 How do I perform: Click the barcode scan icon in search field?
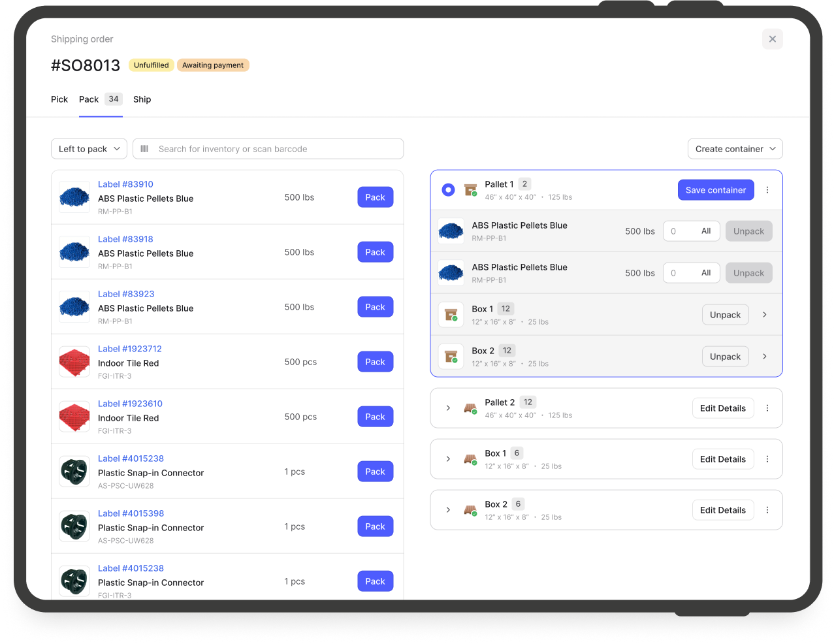pos(144,149)
